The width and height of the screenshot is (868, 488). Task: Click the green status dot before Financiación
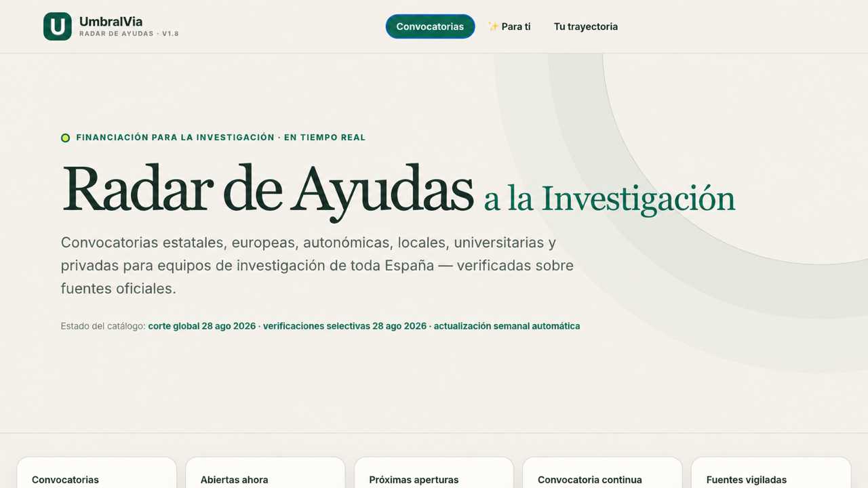click(x=65, y=138)
